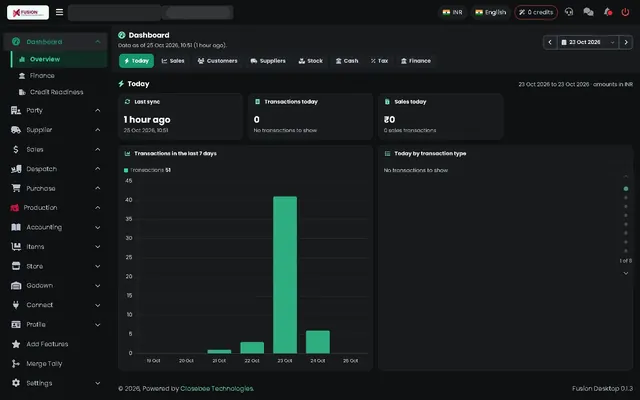This screenshot has width=640, height=400.
Task: Expand the Items menu chevron
Action: tap(98, 247)
